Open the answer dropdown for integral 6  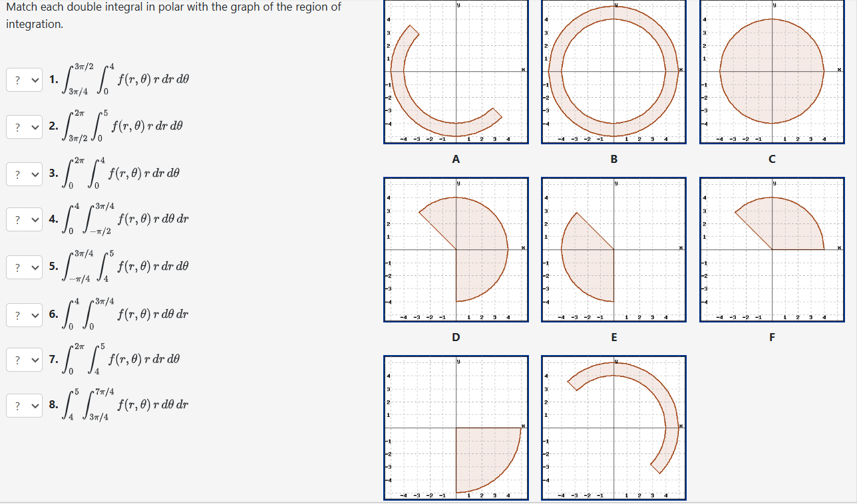click(x=24, y=315)
